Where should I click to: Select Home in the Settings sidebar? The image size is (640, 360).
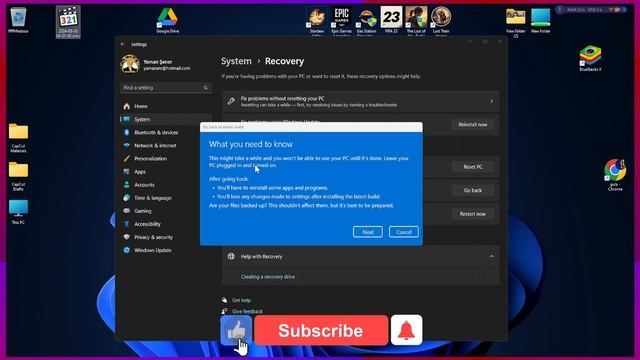coord(166,106)
